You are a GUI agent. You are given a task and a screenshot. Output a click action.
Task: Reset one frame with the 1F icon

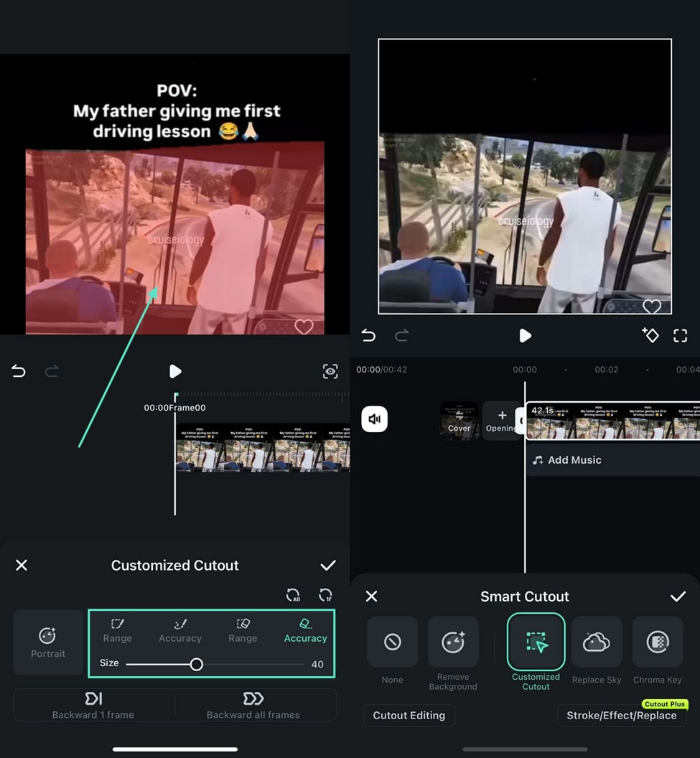pos(326,595)
